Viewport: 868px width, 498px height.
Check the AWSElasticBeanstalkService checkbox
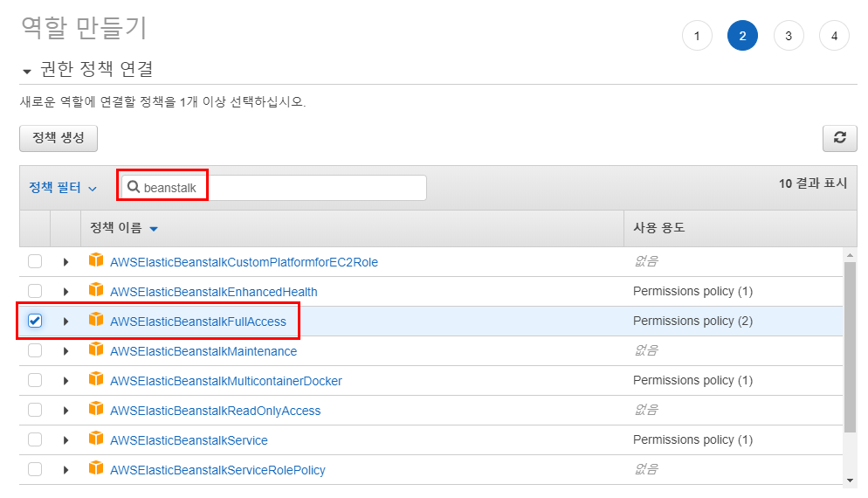35,439
